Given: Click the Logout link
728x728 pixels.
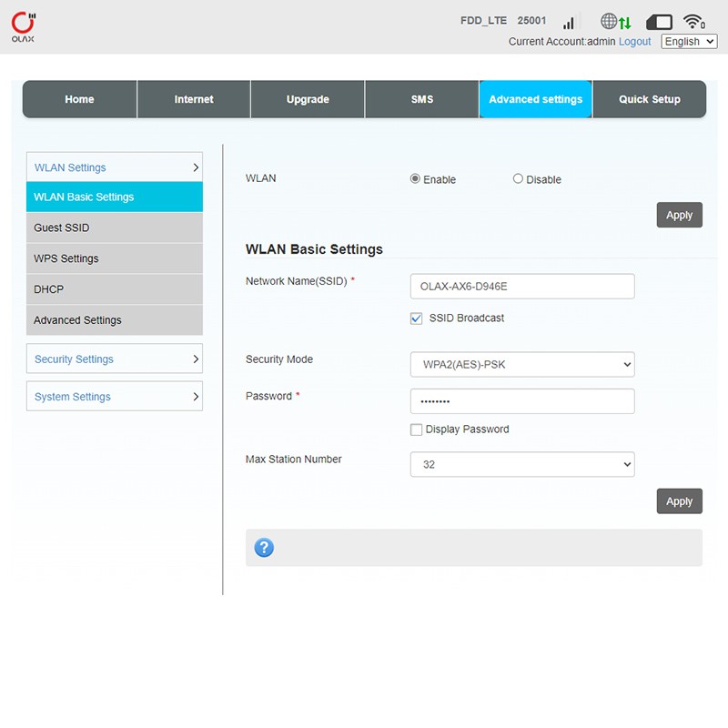Looking at the screenshot, I should (634, 42).
